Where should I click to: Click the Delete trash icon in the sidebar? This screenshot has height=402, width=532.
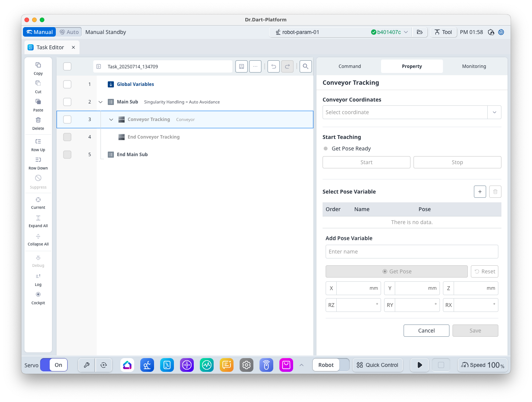point(38,120)
